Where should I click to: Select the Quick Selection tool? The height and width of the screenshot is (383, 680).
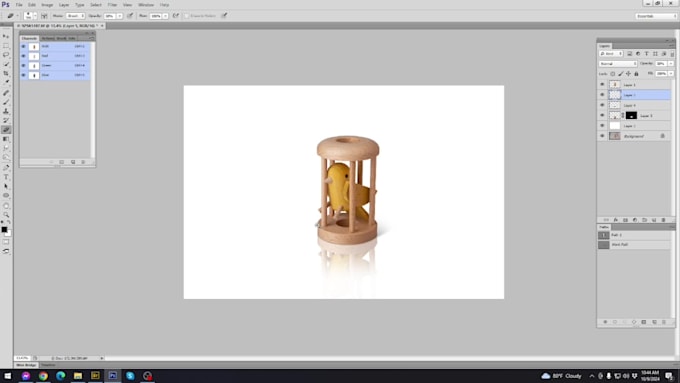click(x=6, y=64)
